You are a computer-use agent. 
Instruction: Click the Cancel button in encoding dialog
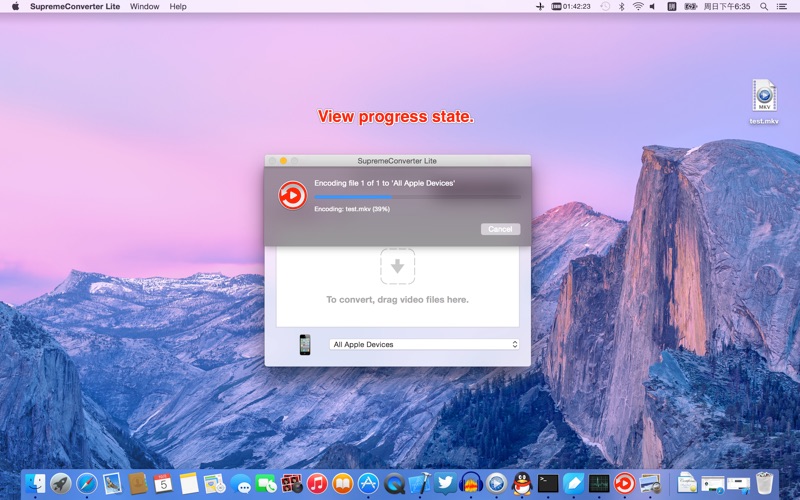[x=500, y=229]
